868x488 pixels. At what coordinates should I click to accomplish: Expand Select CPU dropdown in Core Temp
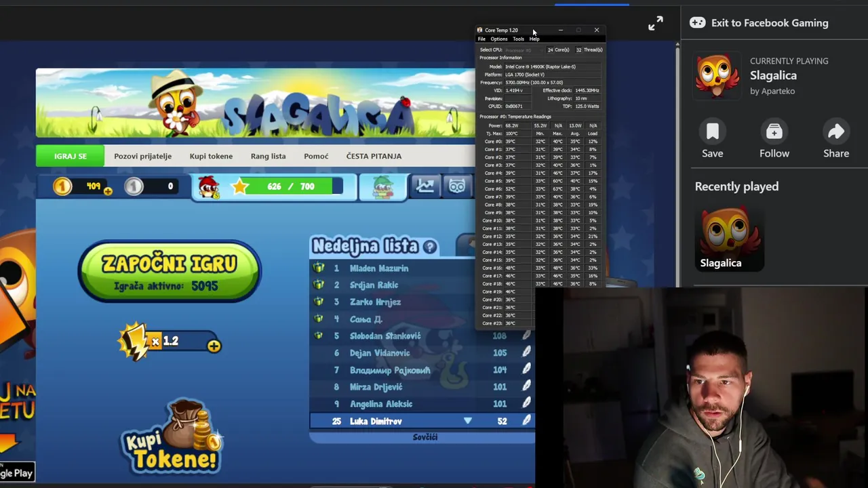point(524,50)
